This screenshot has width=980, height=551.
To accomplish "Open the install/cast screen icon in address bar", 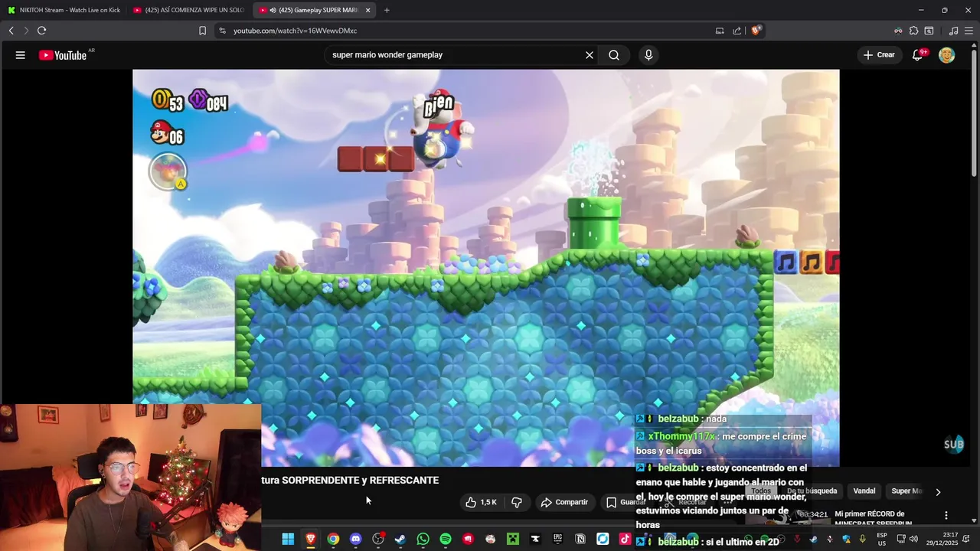I will (720, 31).
